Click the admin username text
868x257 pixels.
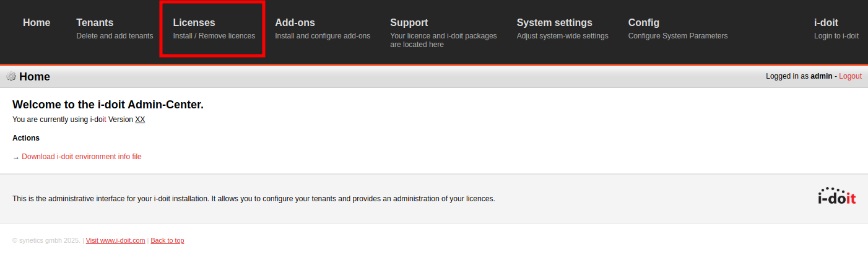point(822,76)
